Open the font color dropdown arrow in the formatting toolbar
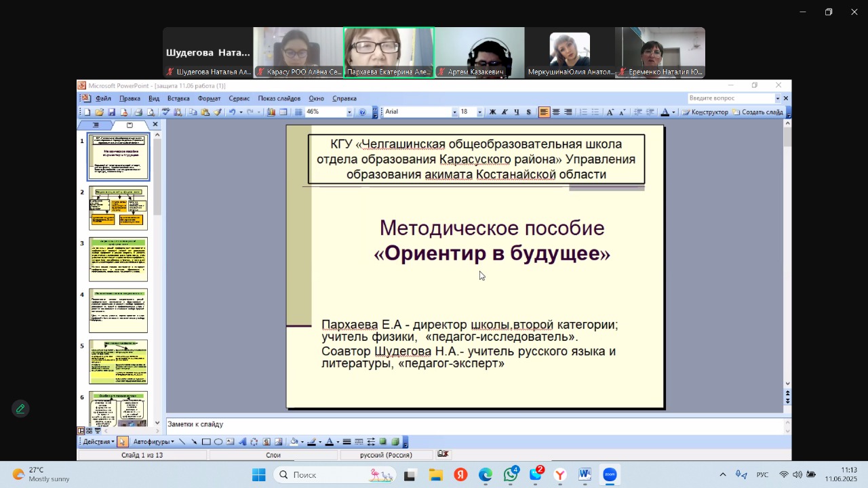868x488 pixels. click(673, 113)
